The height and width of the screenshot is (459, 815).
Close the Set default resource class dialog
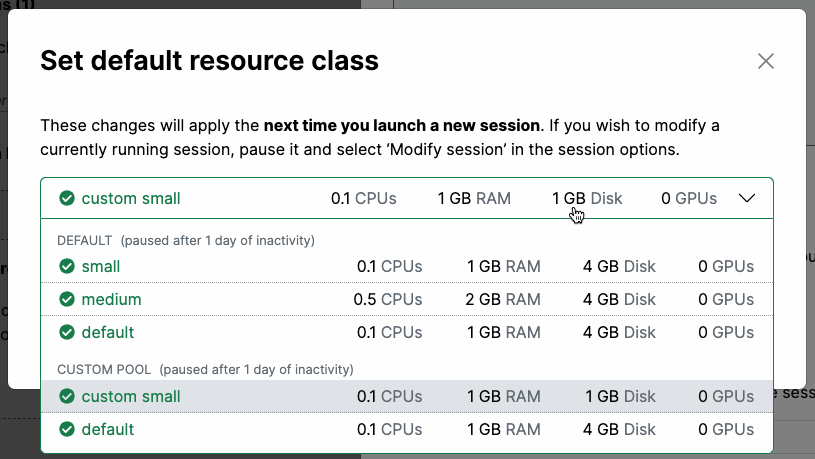coord(766,61)
